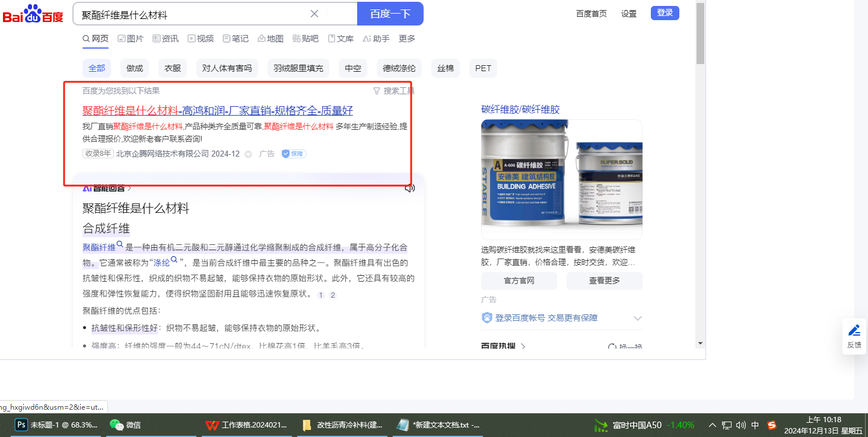The height and width of the screenshot is (437, 868).
Task: Select the 羽绒服里填充 filter chip
Action: coord(298,68)
